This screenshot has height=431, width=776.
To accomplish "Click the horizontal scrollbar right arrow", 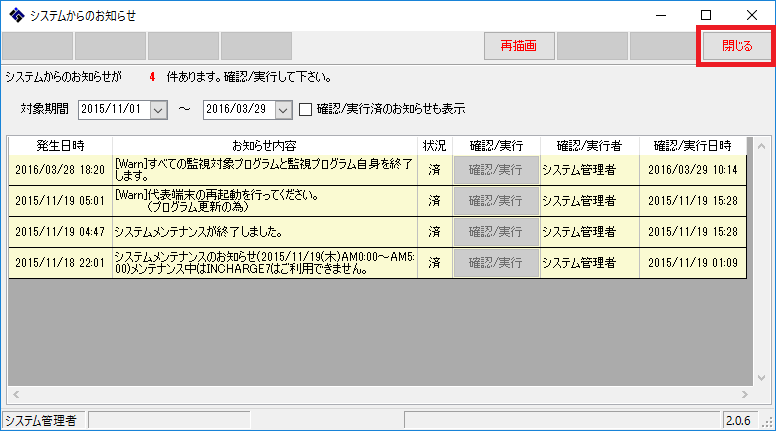I will pyautogui.click(x=745, y=394).
